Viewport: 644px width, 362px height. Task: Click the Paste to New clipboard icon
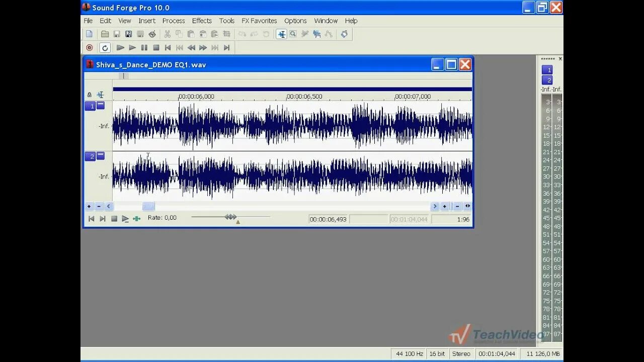[x=203, y=34]
